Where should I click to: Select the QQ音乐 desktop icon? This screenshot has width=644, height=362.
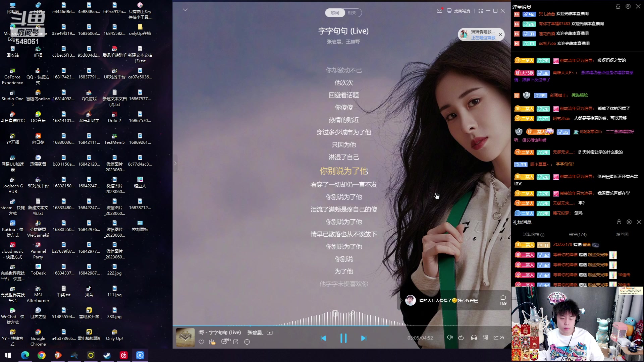(x=38, y=117)
